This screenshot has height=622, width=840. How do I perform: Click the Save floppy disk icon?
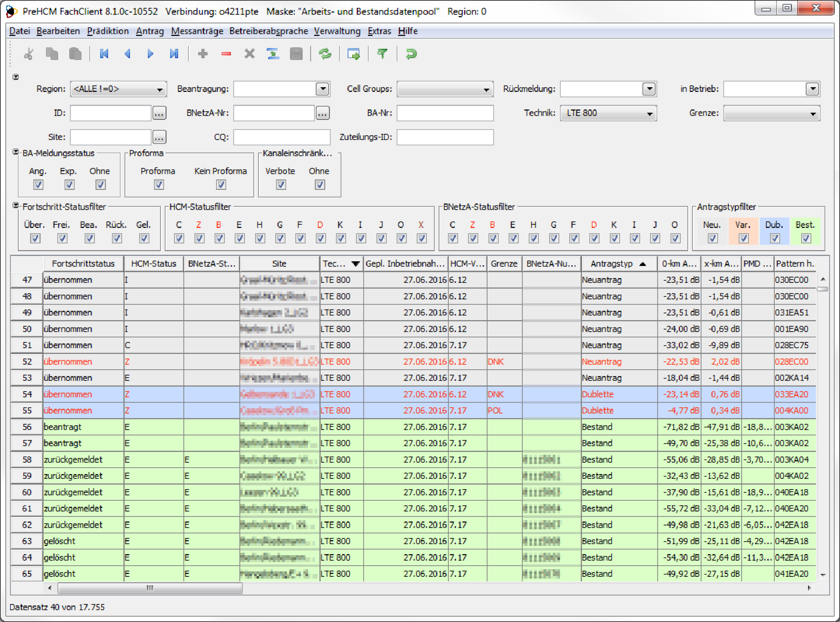coord(296,54)
